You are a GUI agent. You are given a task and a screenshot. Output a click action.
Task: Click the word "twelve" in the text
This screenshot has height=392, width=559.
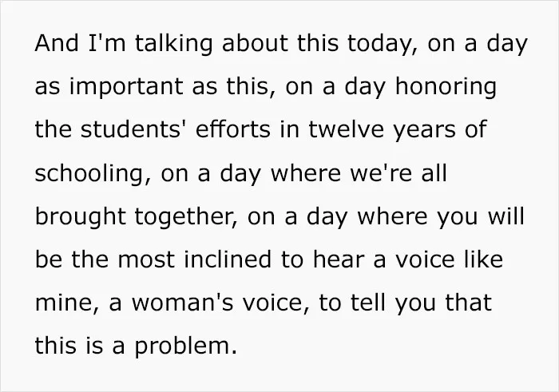pos(346,129)
